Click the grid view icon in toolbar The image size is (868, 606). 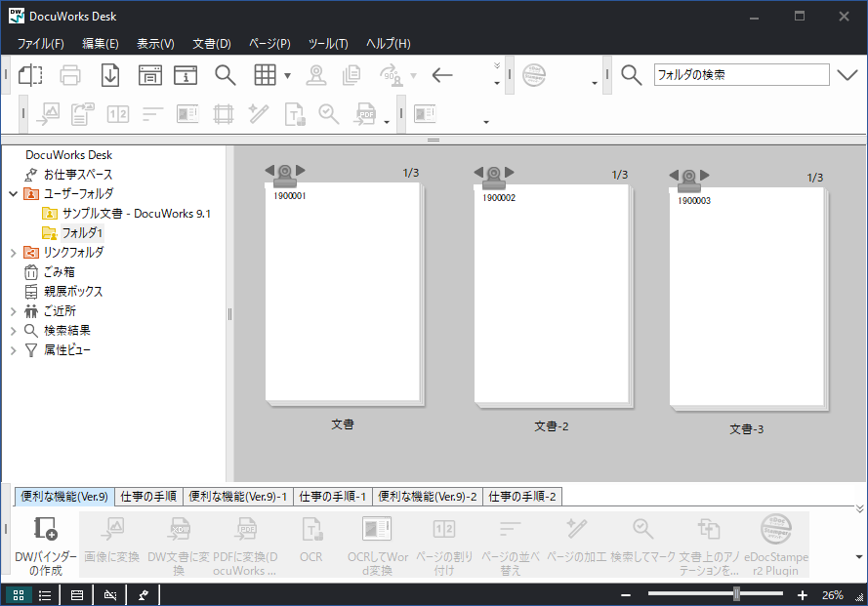pos(265,75)
